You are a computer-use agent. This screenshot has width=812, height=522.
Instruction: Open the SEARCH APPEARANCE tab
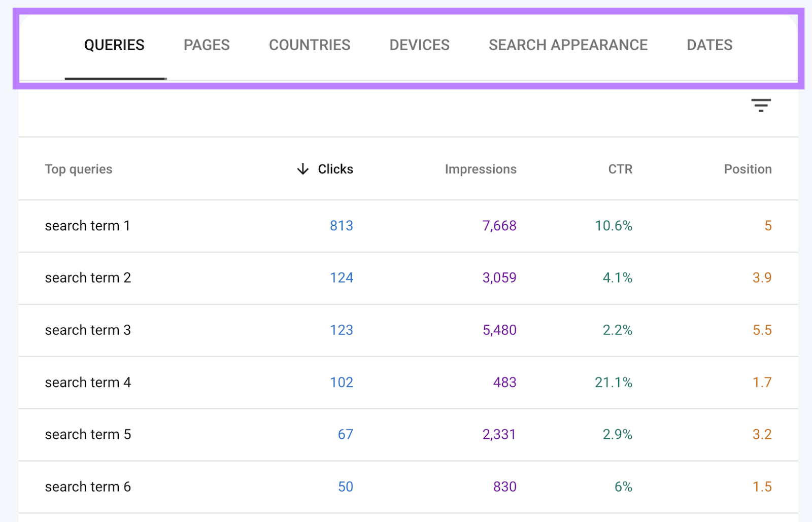click(567, 45)
